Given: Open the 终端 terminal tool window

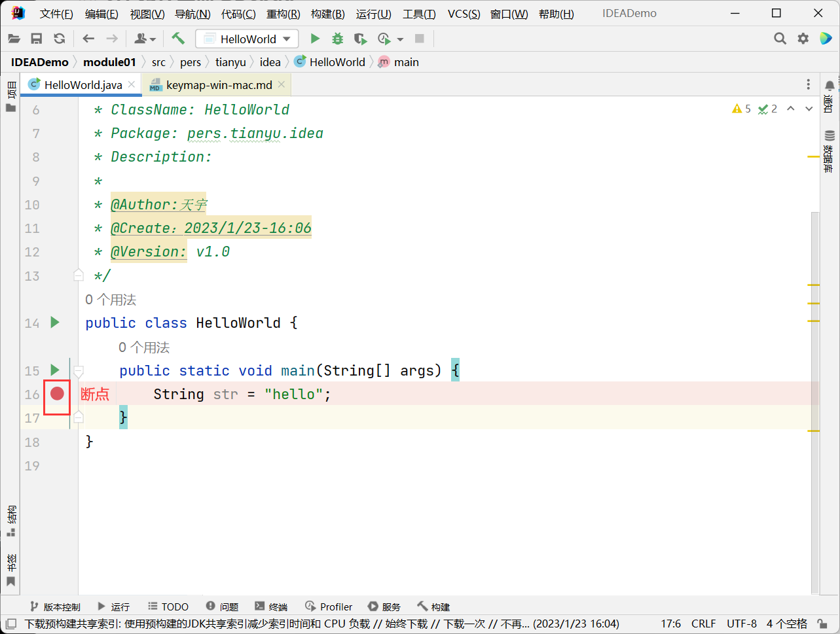Looking at the screenshot, I should [x=271, y=607].
